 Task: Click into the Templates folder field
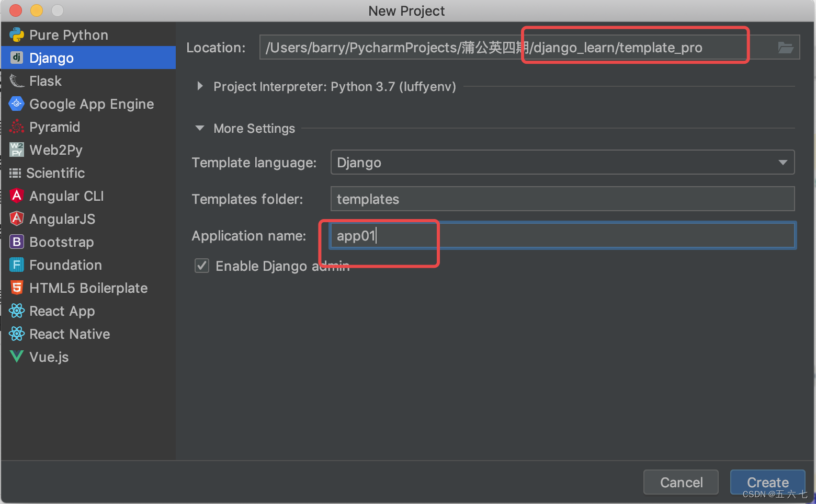point(562,199)
